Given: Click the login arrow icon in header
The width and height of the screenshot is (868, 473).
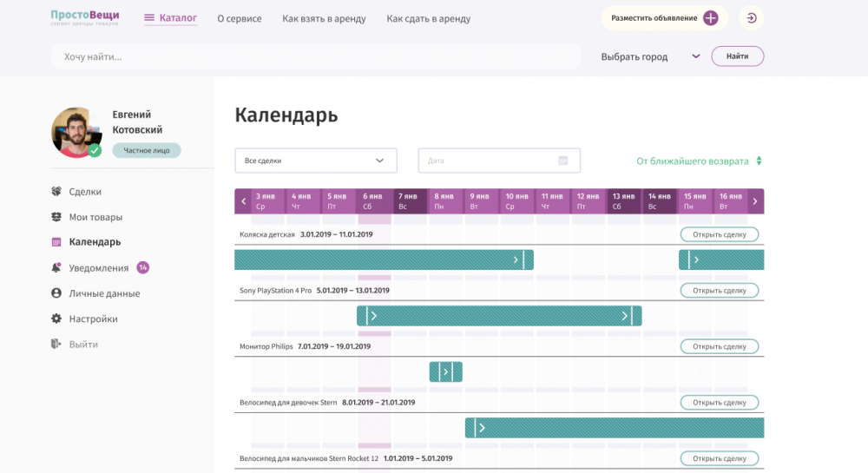Looking at the screenshot, I should click(x=751, y=18).
